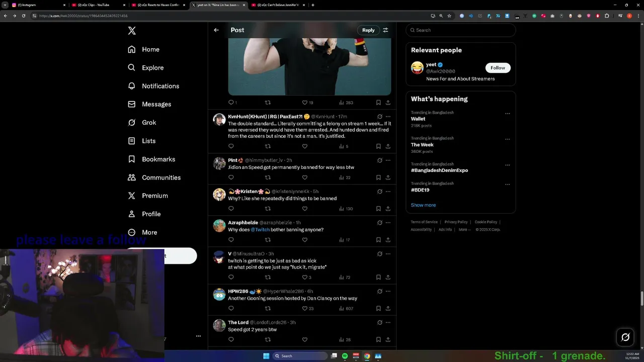
Task: Bookmark Pint's reply
Action: coord(378,177)
